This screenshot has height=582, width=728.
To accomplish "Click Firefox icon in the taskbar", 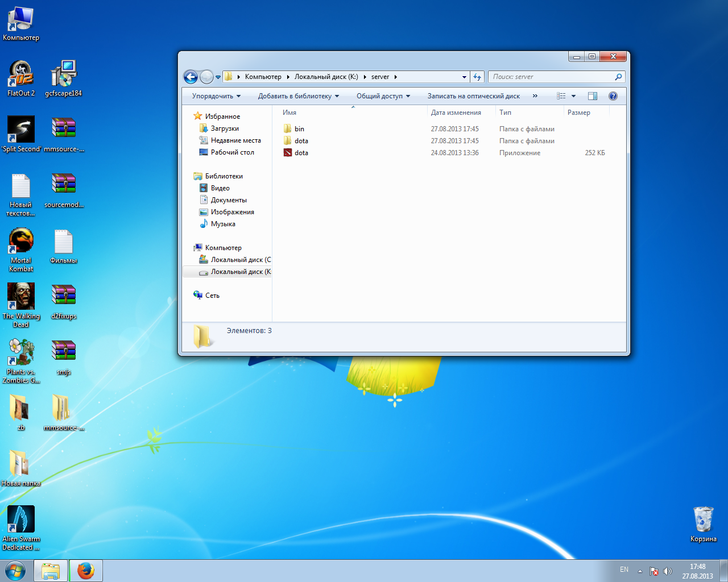I will click(86, 571).
